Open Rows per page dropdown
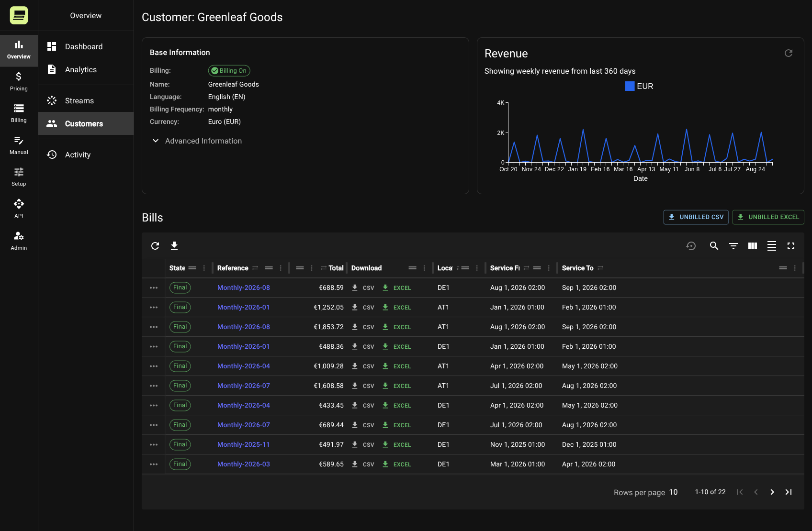The height and width of the screenshot is (531, 812). pyautogui.click(x=673, y=492)
